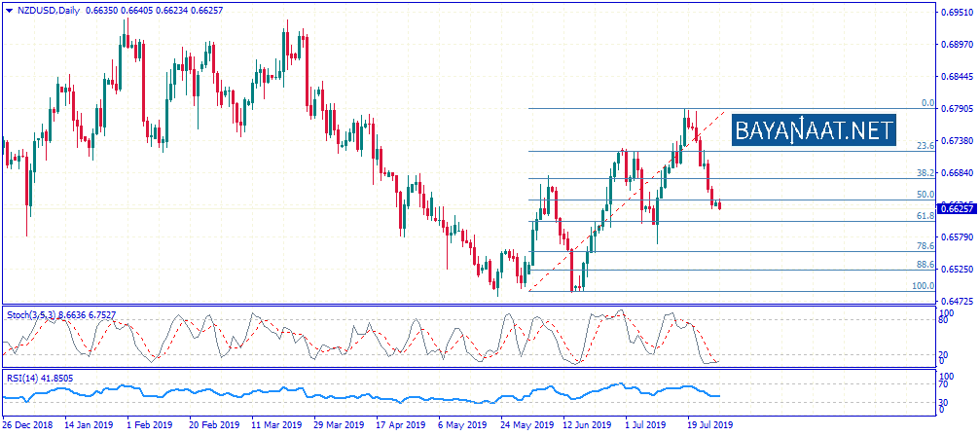This screenshot has height=436, width=980.
Task: Click the RSI(14) indicator label
Action: (21, 377)
